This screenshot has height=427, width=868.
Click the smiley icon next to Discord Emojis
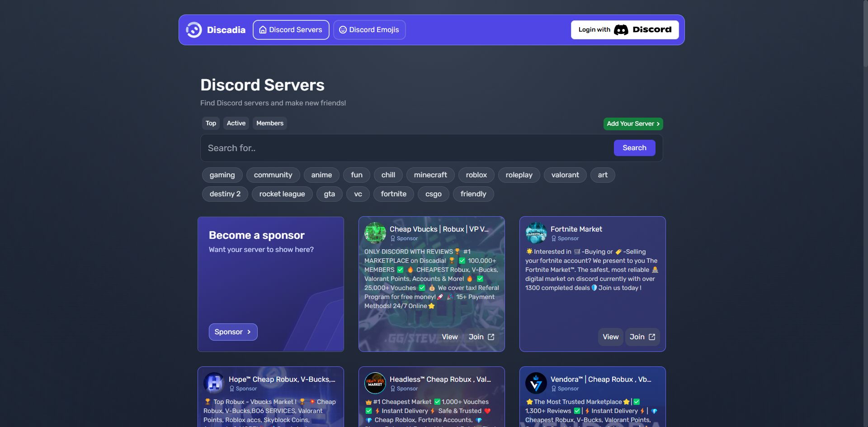click(343, 30)
